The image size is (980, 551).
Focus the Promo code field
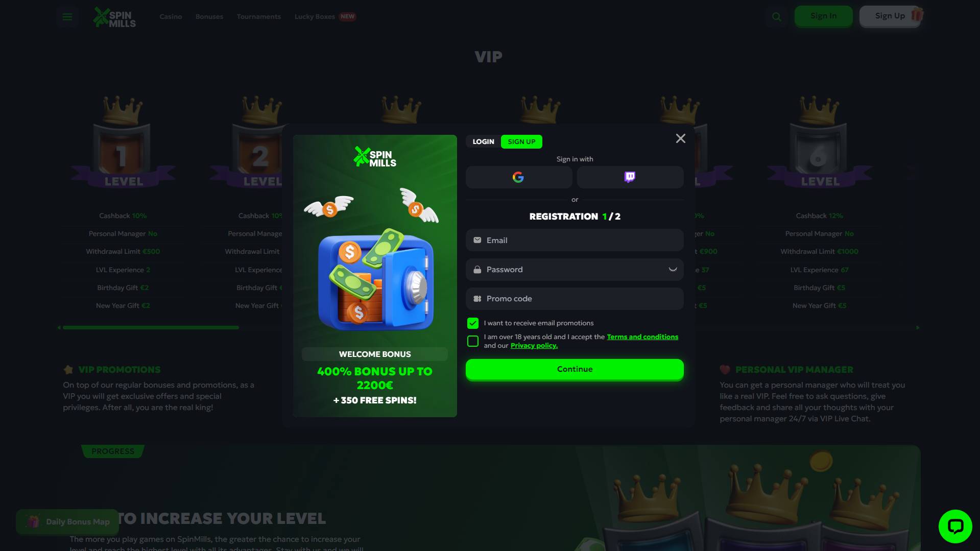click(575, 299)
